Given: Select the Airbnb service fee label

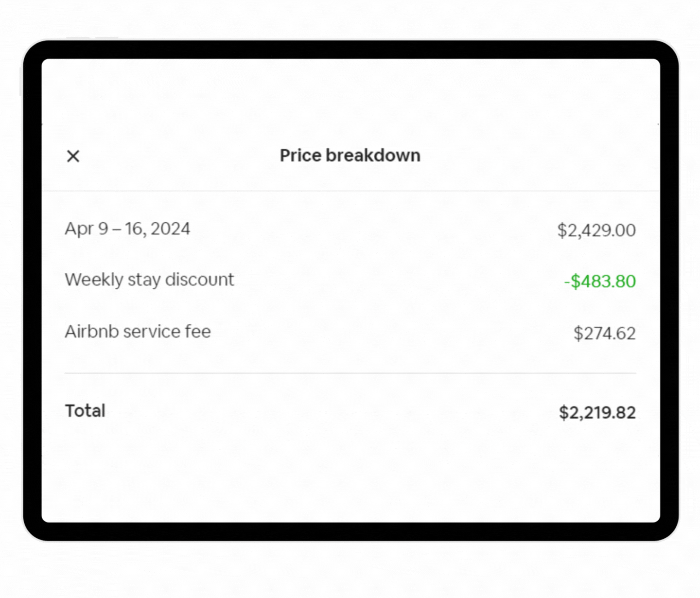Looking at the screenshot, I should (x=138, y=332).
